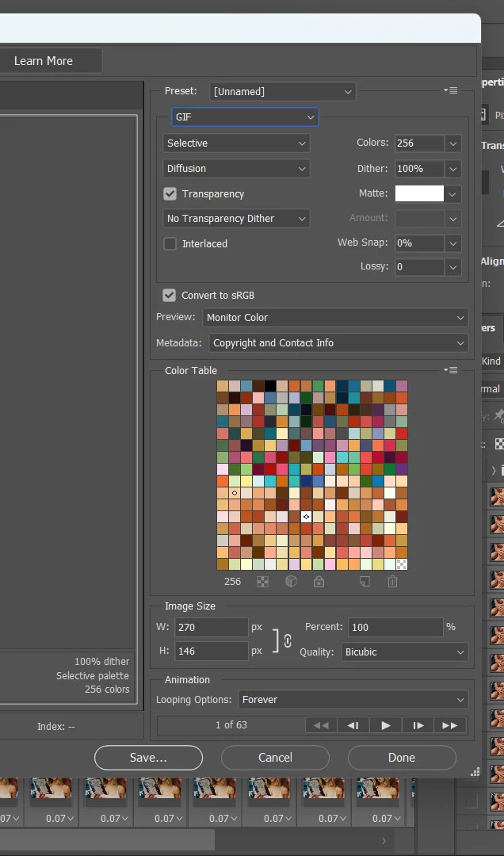Expand the Matte color dropdown arrow
The width and height of the screenshot is (504, 856).
452,194
